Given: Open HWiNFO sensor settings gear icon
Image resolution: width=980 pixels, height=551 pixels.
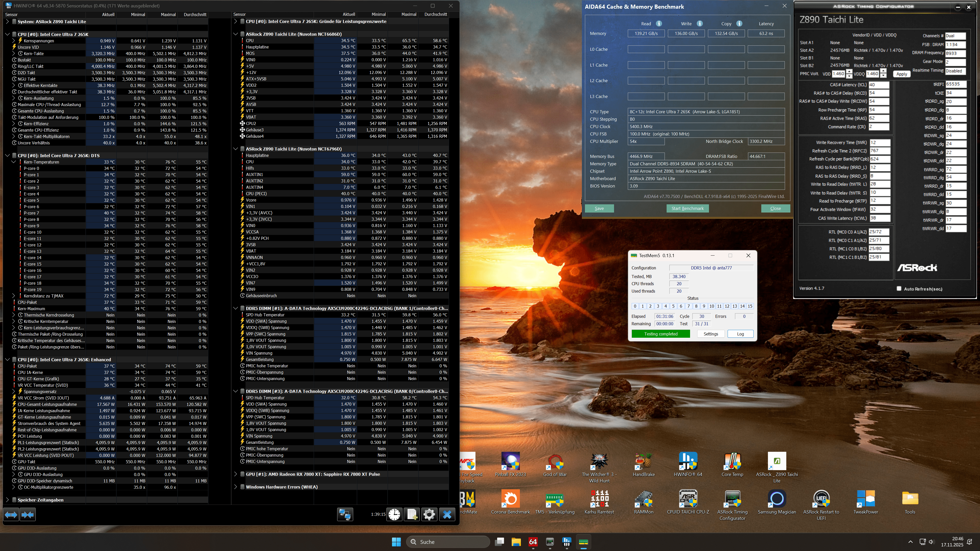Looking at the screenshot, I should [x=429, y=515].
